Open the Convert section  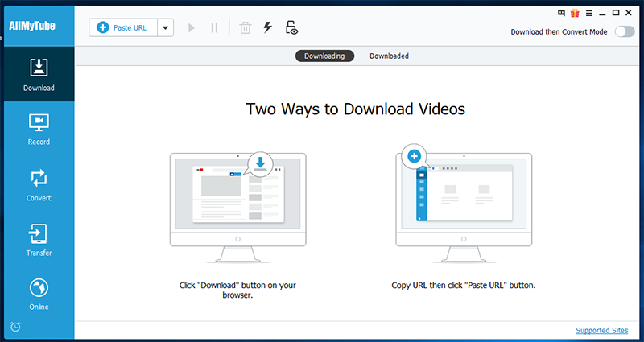click(x=39, y=185)
